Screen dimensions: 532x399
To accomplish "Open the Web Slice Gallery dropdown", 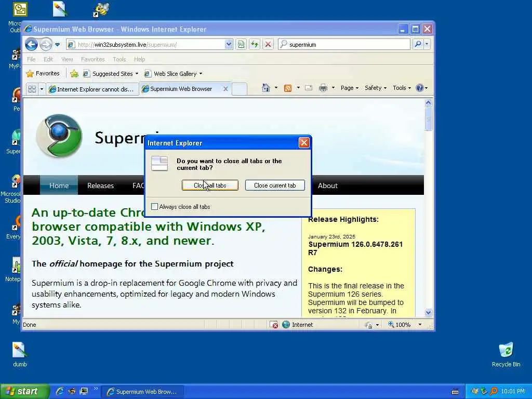I will point(173,74).
